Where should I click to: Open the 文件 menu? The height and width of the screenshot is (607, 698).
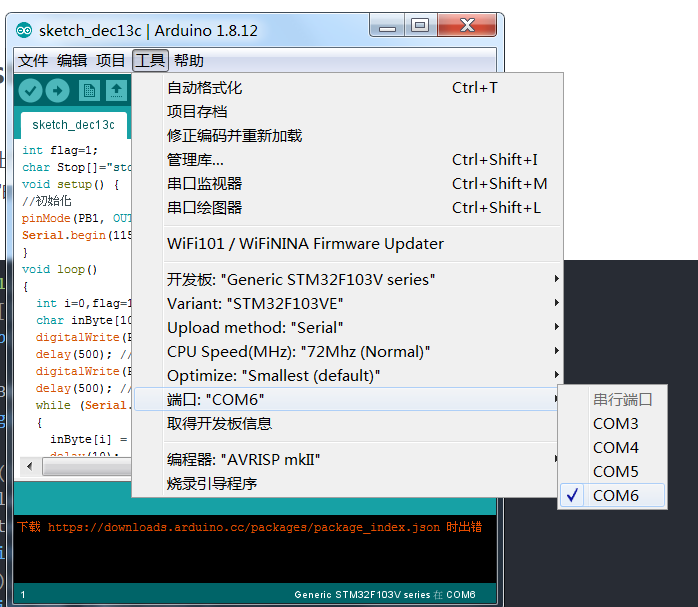(x=32, y=61)
